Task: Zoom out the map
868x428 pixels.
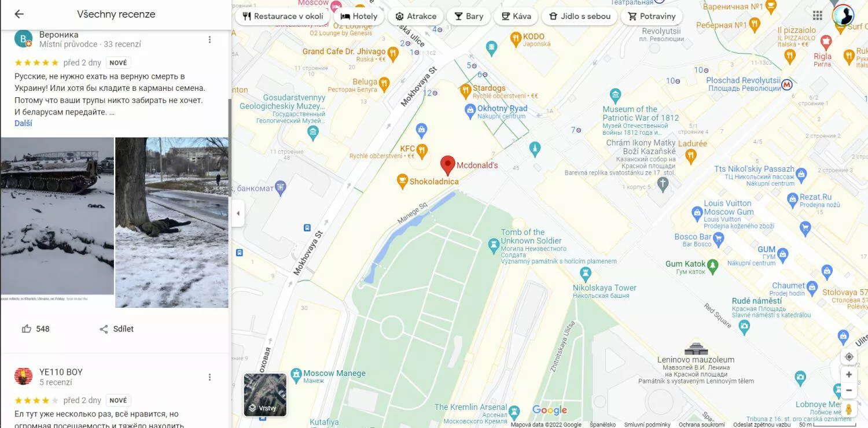Action: click(849, 390)
